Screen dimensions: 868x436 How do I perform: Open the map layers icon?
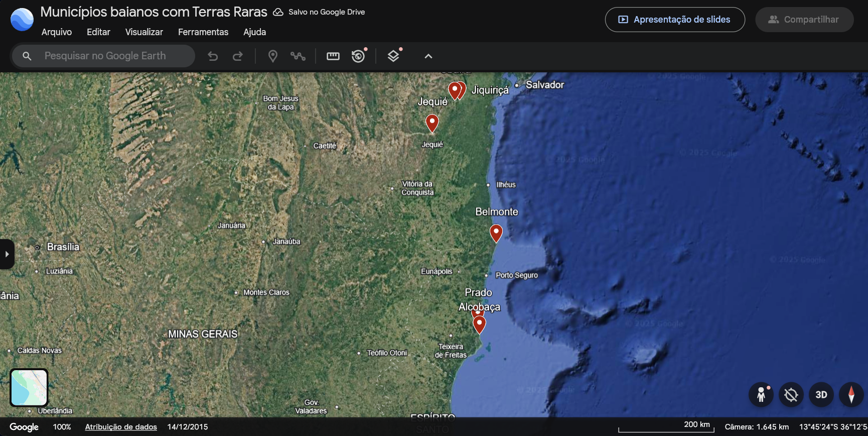(x=393, y=56)
